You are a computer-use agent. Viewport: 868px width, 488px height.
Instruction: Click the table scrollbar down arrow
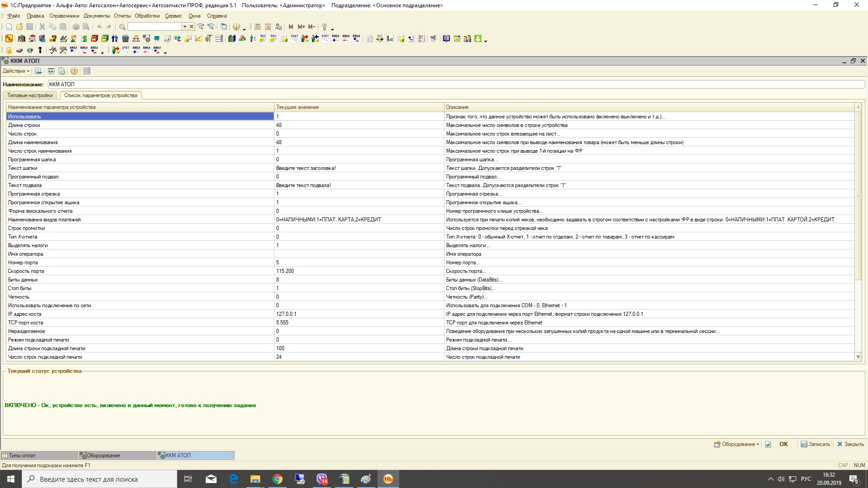tap(858, 357)
